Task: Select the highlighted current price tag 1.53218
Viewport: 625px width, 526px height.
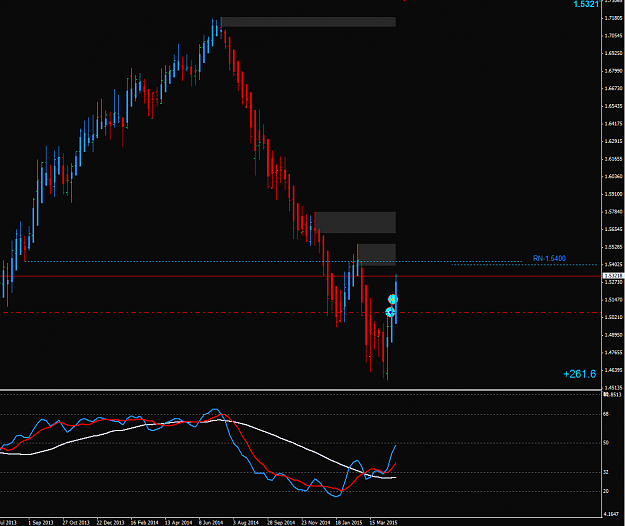Action: 614,276
